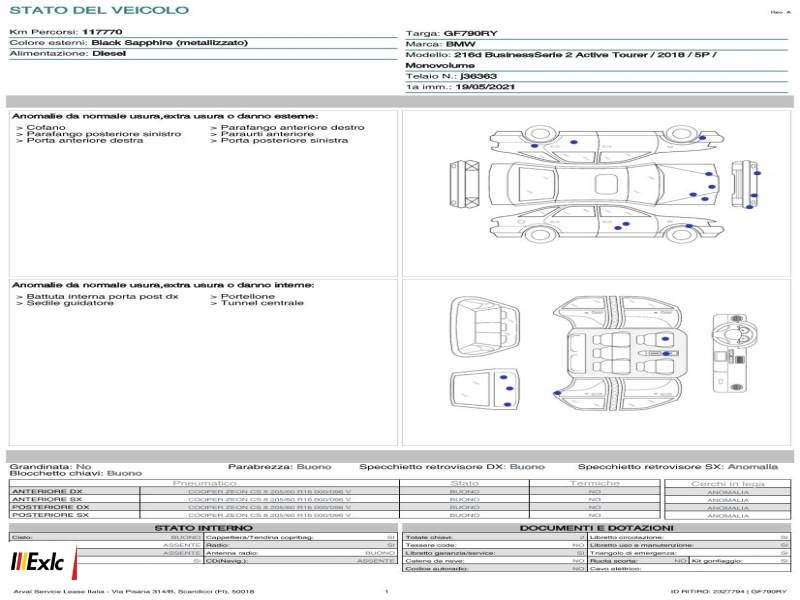
Task: Click the Modello line 216d BusinessSerie 2 Active Tourer
Action: pos(586,55)
